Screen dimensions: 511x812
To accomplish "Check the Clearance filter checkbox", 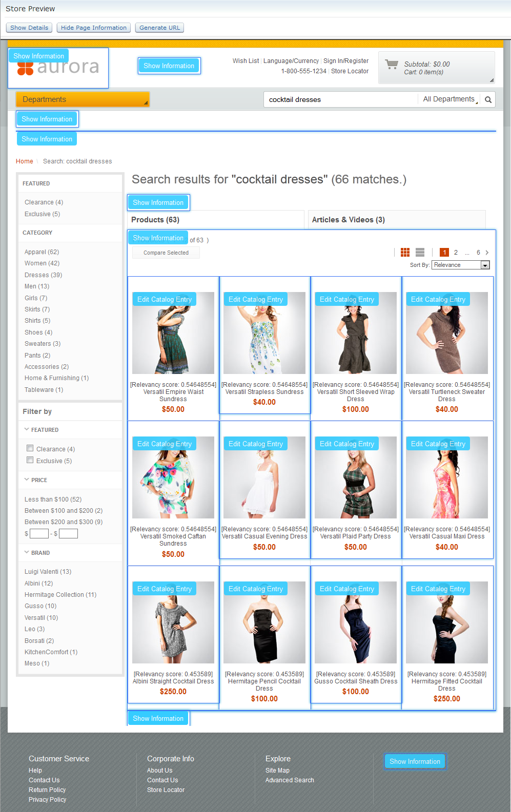I will pyautogui.click(x=30, y=449).
